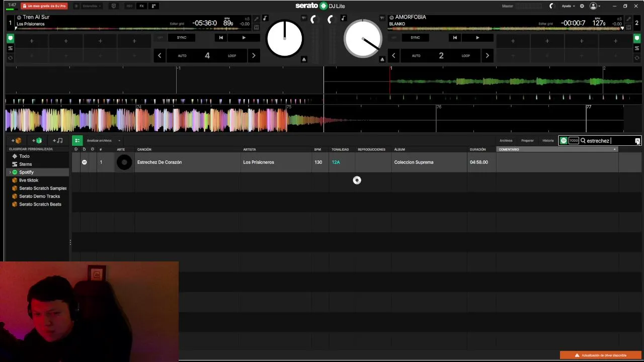Image resolution: width=644 pixels, height=362 pixels.
Task: Toggle the TODO search filter
Action: [x=574, y=141]
